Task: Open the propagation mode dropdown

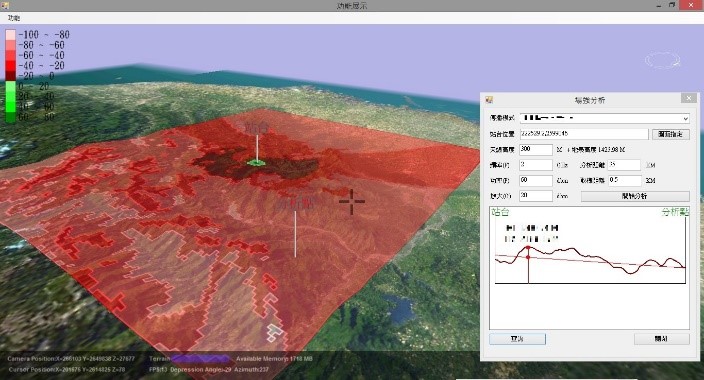Action: 604,118
